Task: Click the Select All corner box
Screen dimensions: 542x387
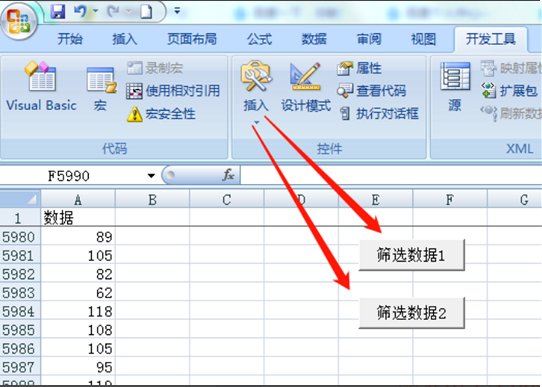Action: [20, 199]
